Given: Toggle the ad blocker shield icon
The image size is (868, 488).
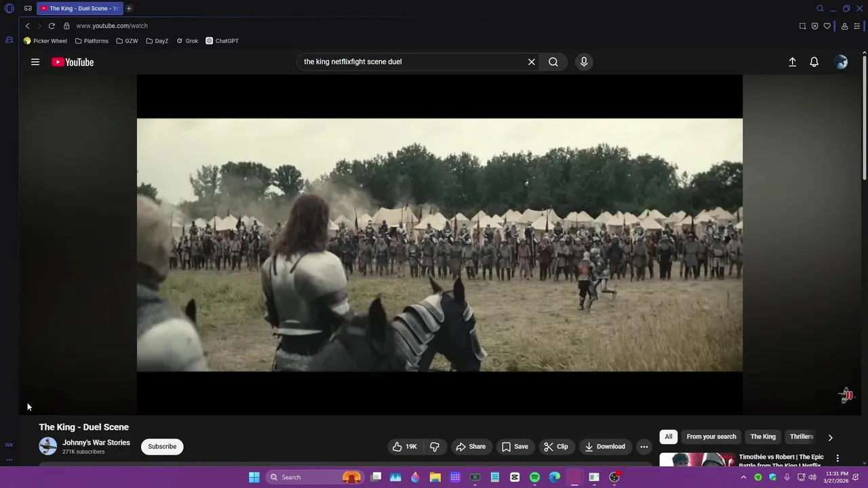Looking at the screenshot, I should click(x=814, y=26).
